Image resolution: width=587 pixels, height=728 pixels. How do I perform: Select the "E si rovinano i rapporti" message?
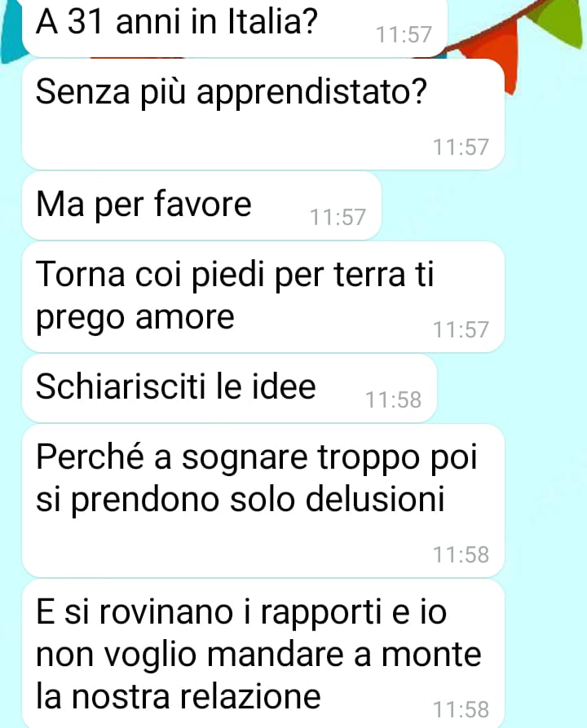(x=263, y=654)
